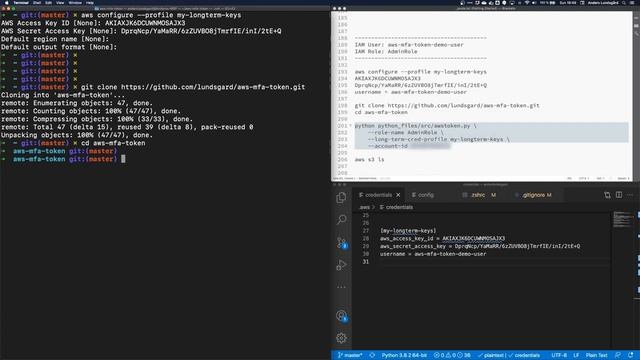This screenshot has width=640, height=360.
Task: Click the .aws breadcrumb folder
Action: 364,207
